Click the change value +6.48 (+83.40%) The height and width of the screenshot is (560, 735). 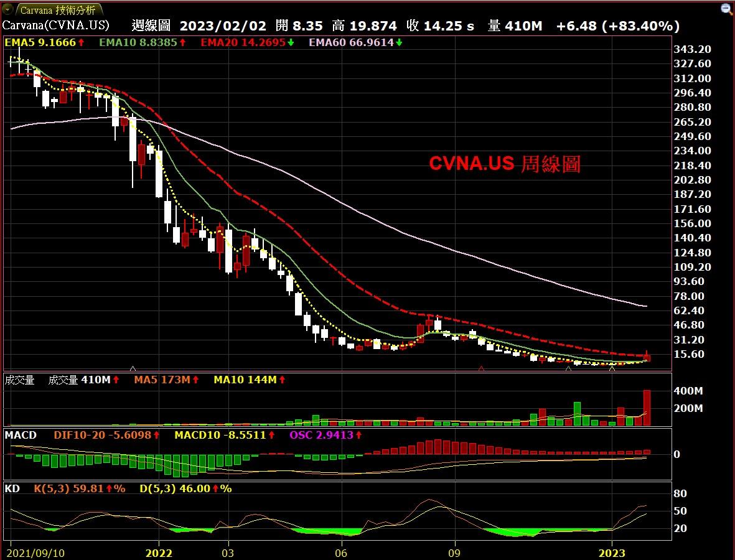618,26
